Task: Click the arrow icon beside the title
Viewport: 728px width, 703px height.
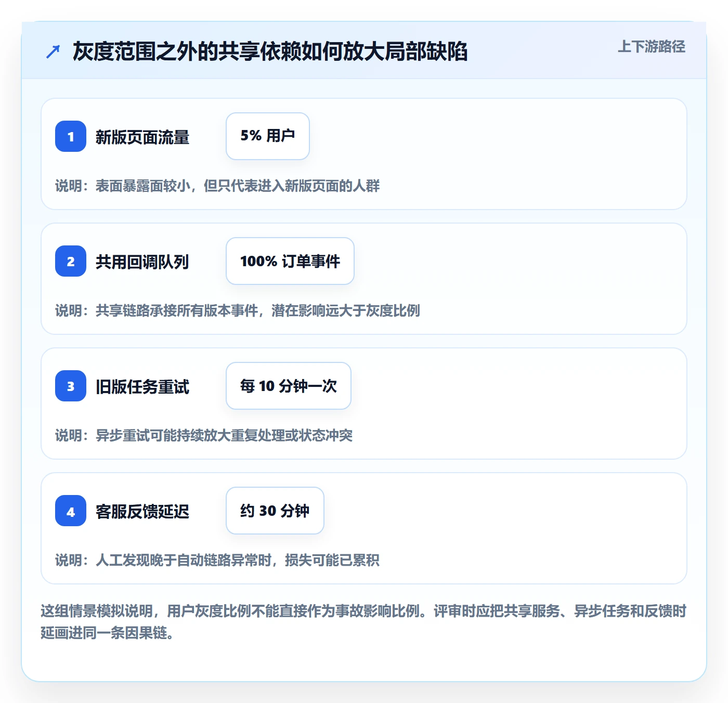Action: point(53,51)
